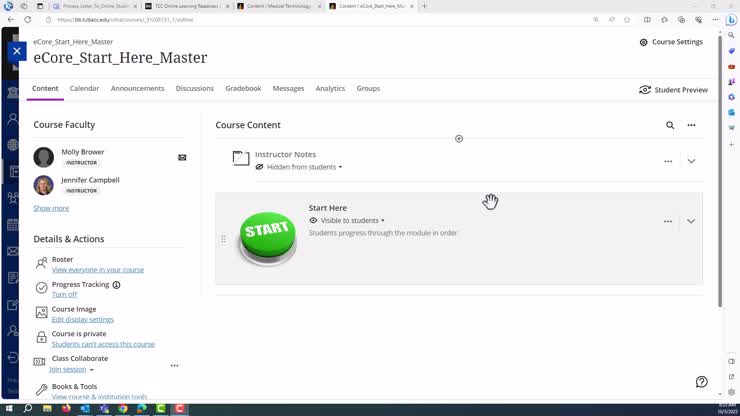
Task: Open Organizations icon in left sidebar
Action: pyautogui.click(x=13, y=198)
